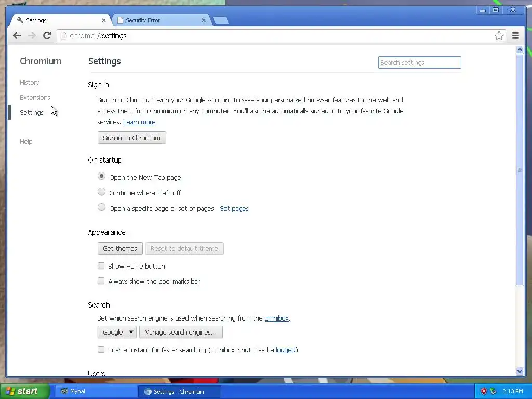Reload the current page
This screenshot has width=532, height=399.
tap(47, 36)
